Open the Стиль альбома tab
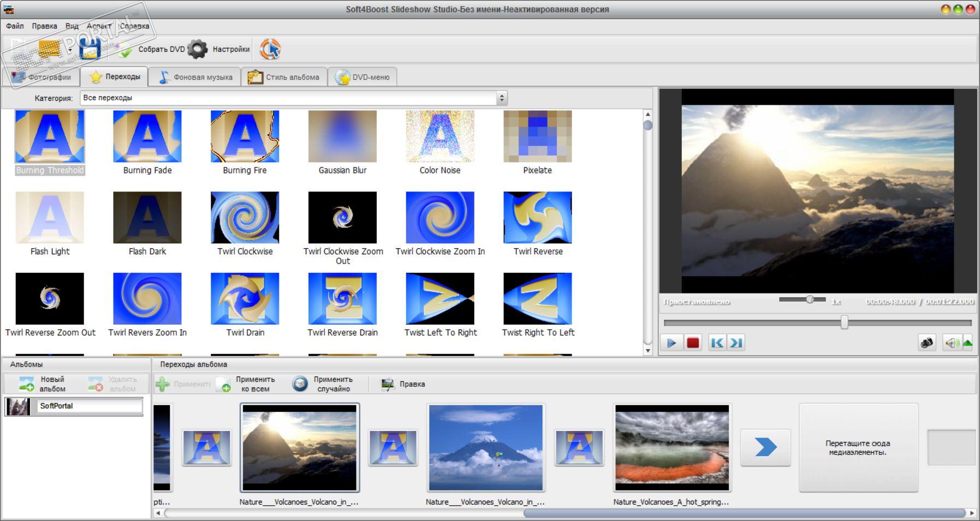Screen dimensions: 980x521 point(284,77)
